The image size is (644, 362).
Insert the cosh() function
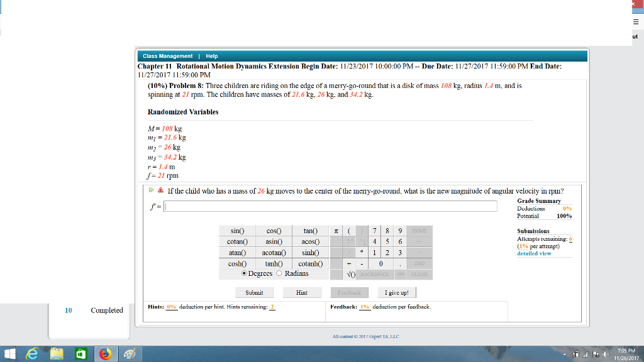pyautogui.click(x=237, y=263)
